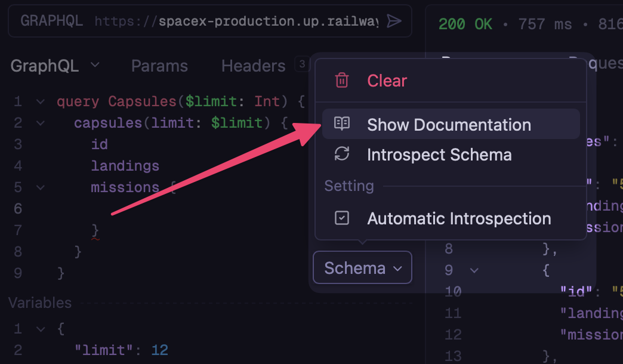Screen dimensions: 623x364
Task: Click the book icon for documentation
Action: (x=342, y=124)
